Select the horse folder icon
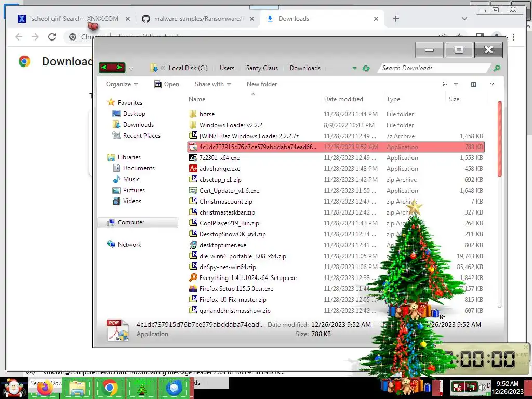532x399 pixels. (x=193, y=114)
